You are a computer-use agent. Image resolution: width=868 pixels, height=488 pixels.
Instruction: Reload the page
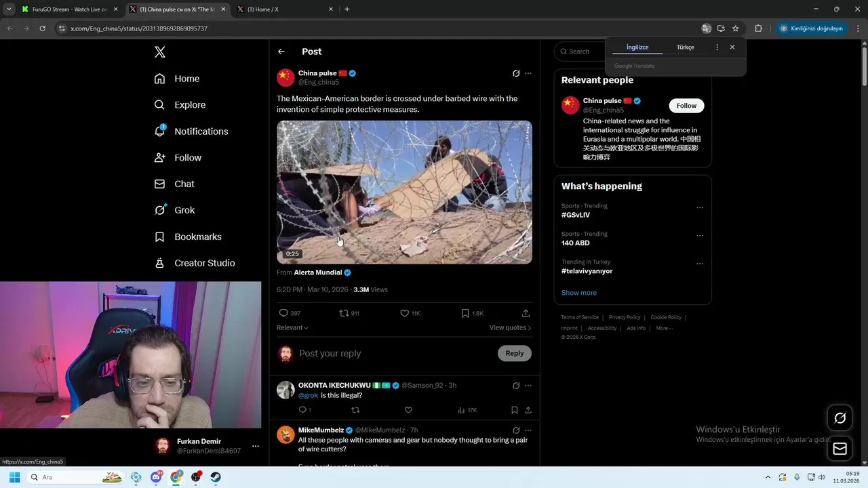[42, 28]
